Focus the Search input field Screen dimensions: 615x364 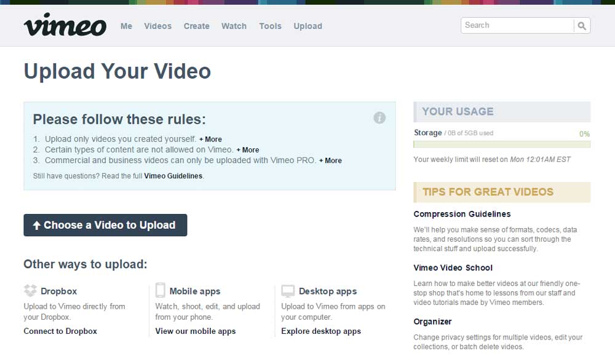[x=517, y=25]
